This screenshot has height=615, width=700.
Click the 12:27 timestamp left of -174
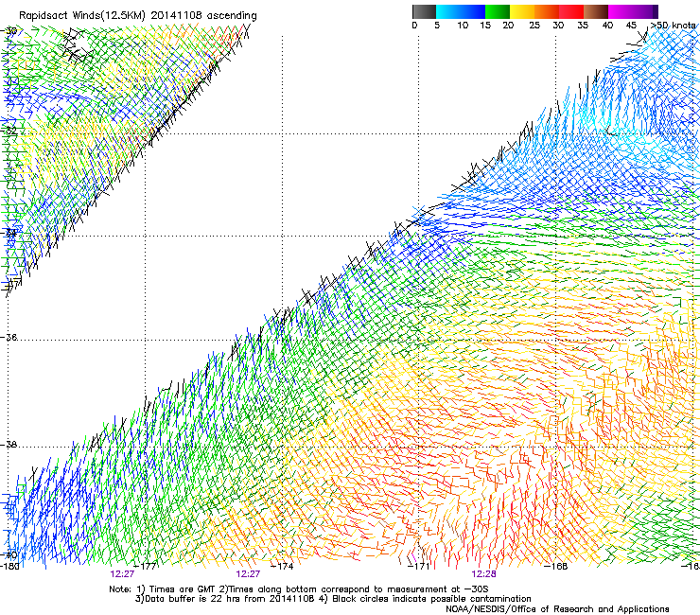coord(248,574)
